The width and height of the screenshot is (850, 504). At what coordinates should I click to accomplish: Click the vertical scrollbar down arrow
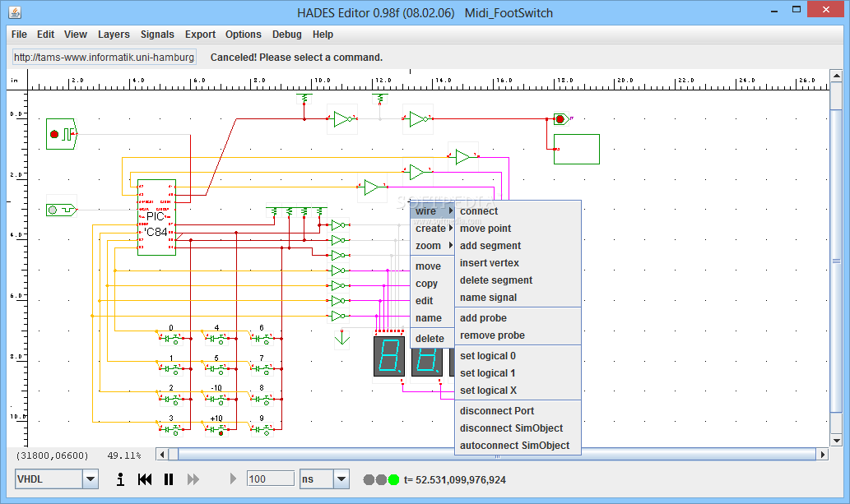[x=836, y=440]
